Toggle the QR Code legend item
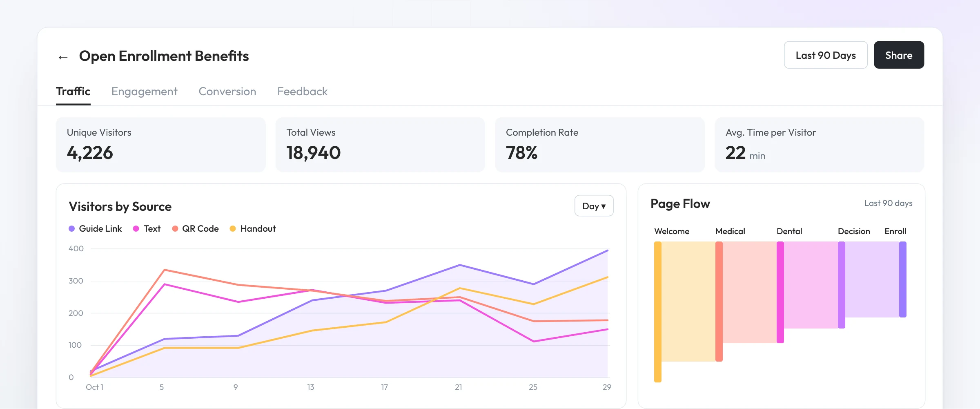The height and width of the screenshot is (409, 980). click(195, 229)
